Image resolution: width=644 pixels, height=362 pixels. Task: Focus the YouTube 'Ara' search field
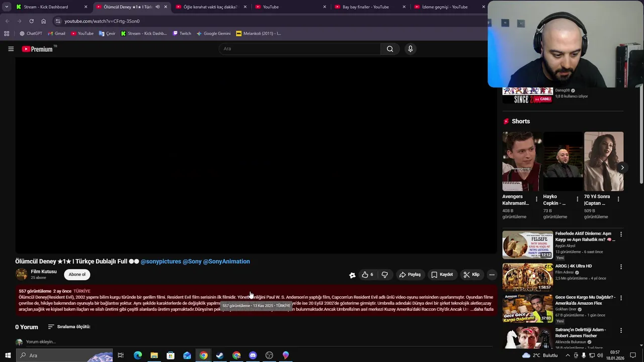(300, 49)
